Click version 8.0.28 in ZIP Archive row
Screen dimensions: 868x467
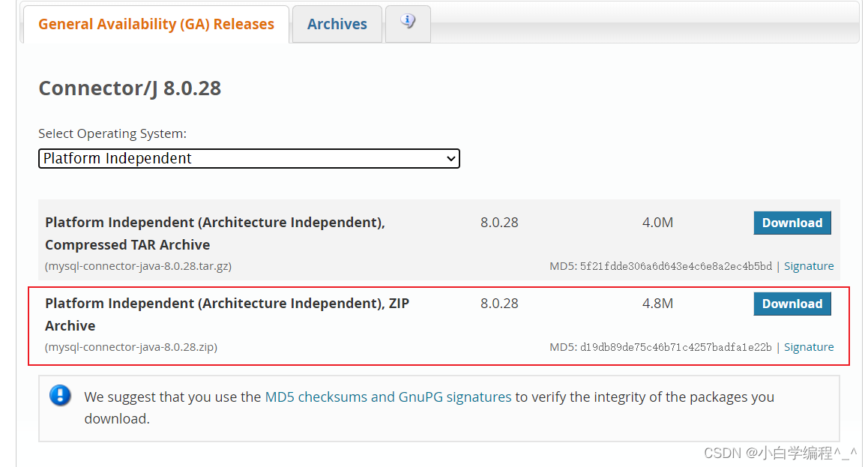499,304
